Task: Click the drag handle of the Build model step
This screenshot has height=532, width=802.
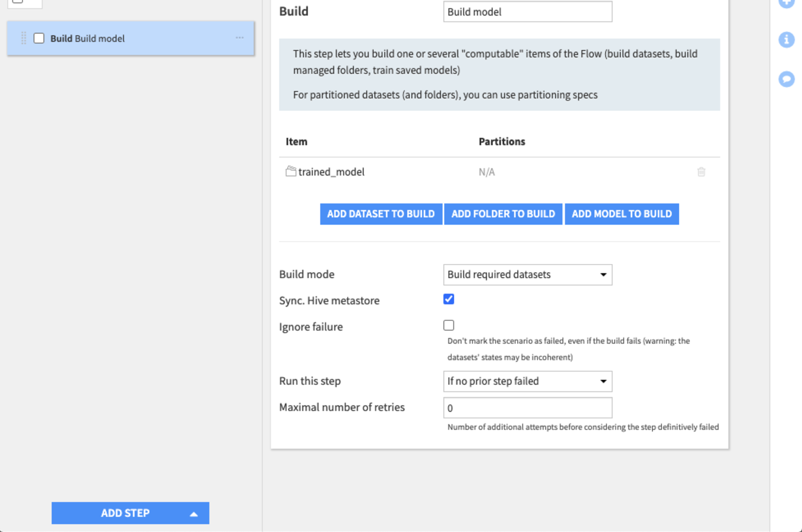Action: pos(24,39)
